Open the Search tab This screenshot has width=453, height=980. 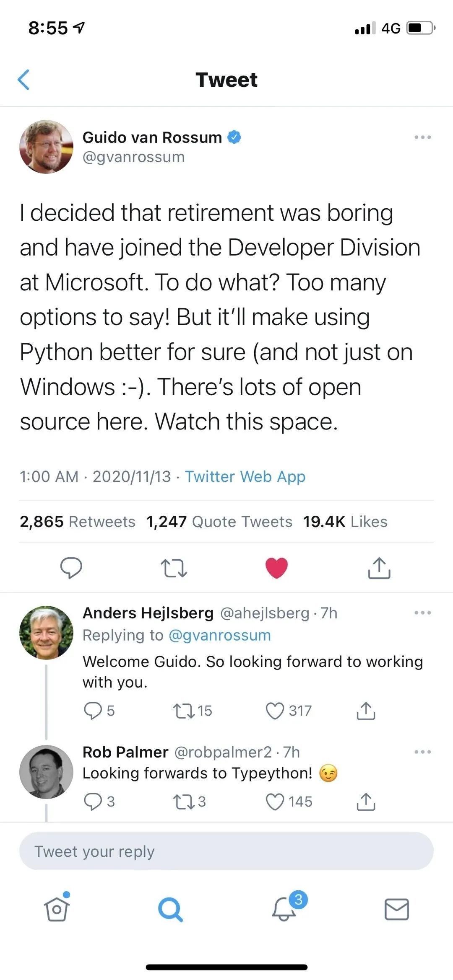(170, 909)
